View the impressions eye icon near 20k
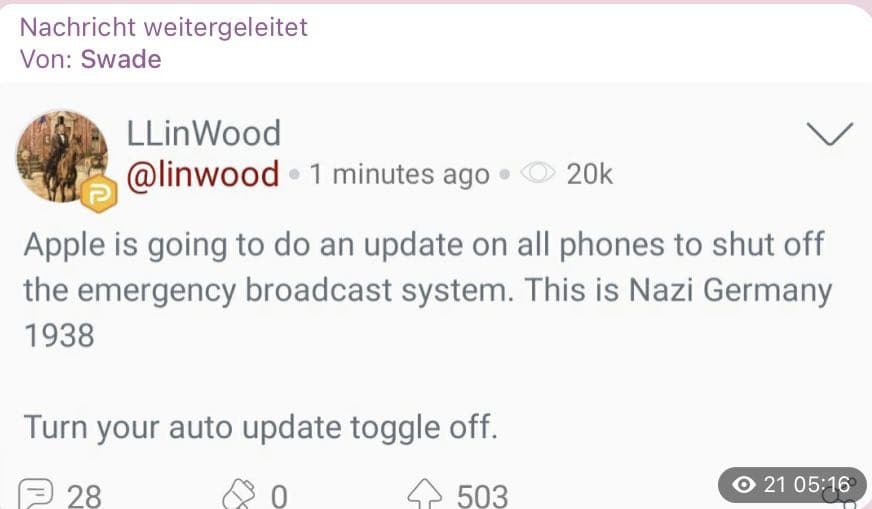The width and height of the screenshot is (872, 509). tap(537, 174)
